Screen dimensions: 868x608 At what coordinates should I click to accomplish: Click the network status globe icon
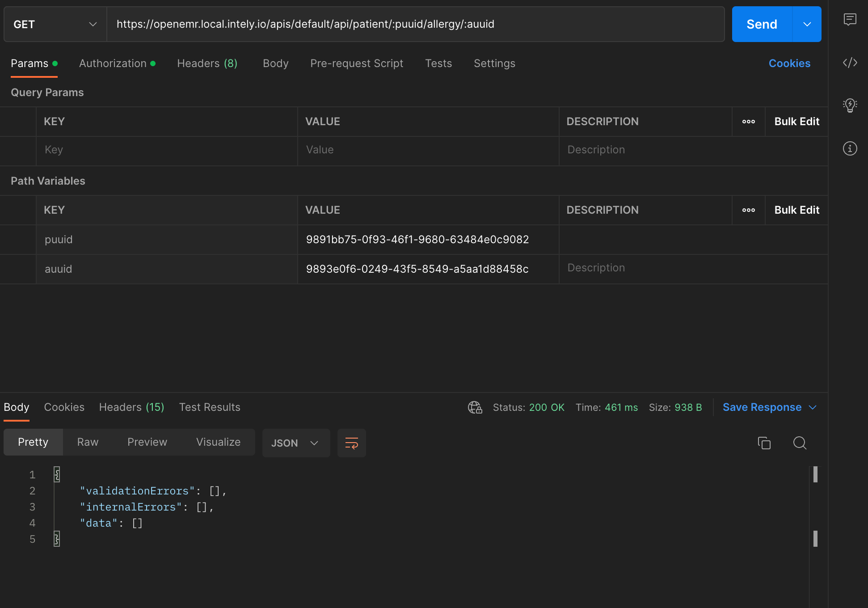point(475,407)
